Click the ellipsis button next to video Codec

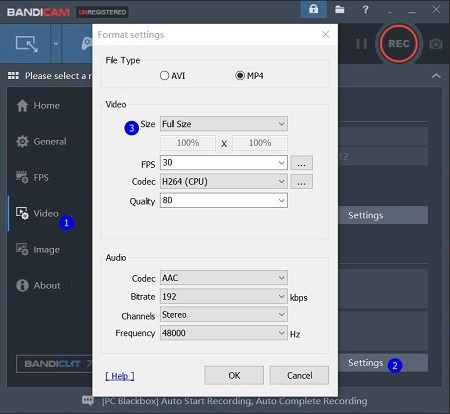coord(301,182)
